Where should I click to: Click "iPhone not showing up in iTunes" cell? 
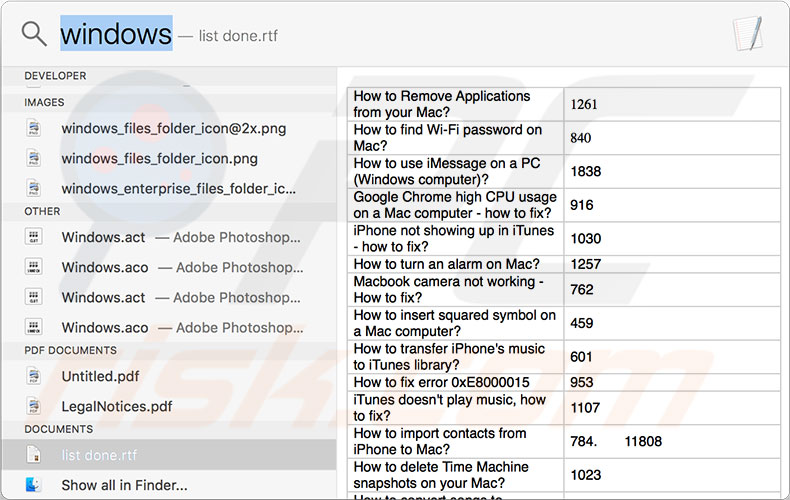tap(455, 239)
